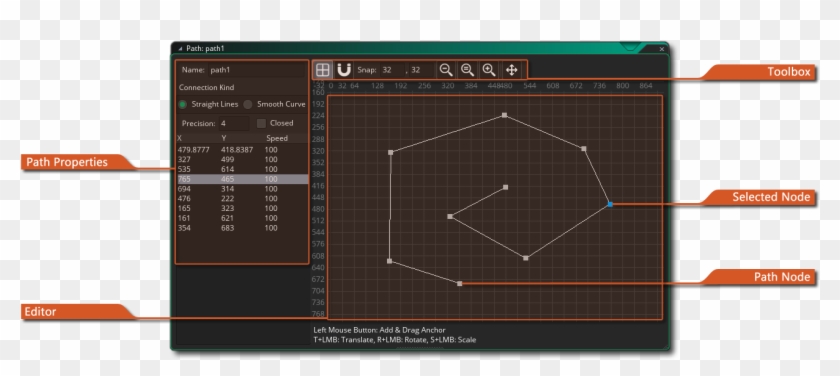Click the Y value 683
This screenshot has width=840, height=376.
(x=227, y=228)
